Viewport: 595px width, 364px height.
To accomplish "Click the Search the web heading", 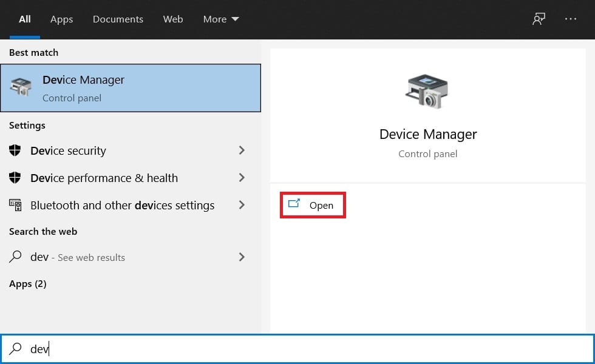I will pyautogui.click(x=43, y=232).
